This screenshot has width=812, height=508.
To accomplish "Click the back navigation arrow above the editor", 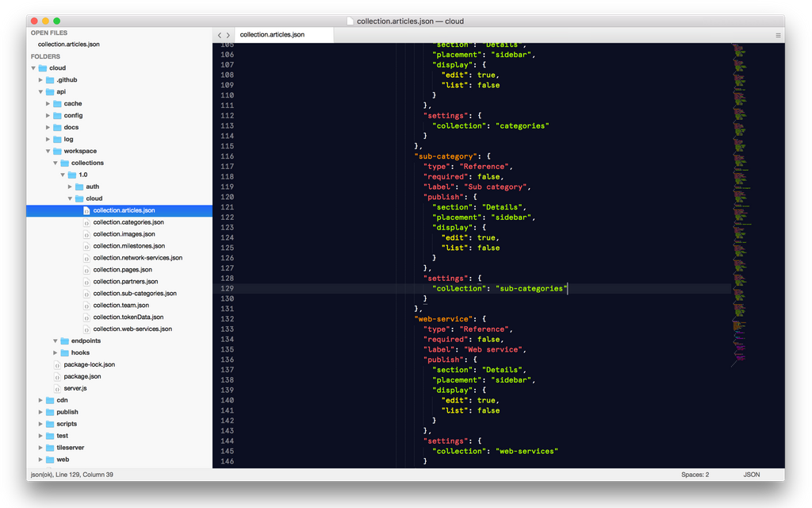I will coord(219,35).
